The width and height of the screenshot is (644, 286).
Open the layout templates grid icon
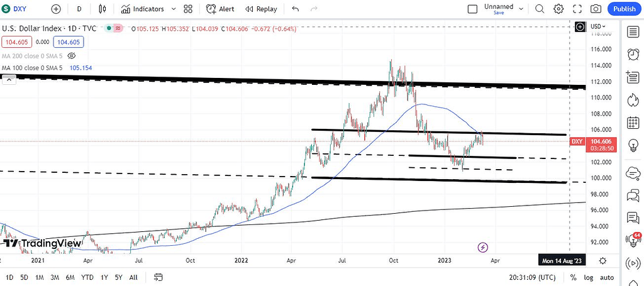187,9
